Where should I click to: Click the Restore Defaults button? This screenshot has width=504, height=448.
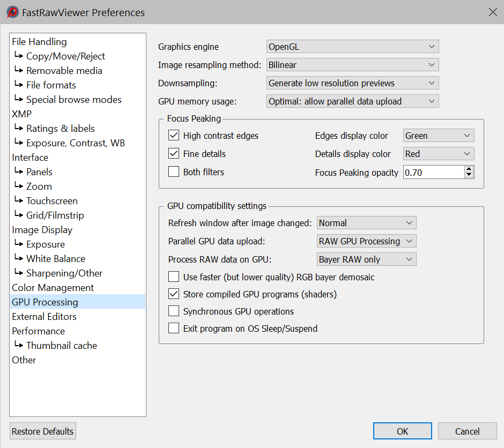click(x=43, y=431)
